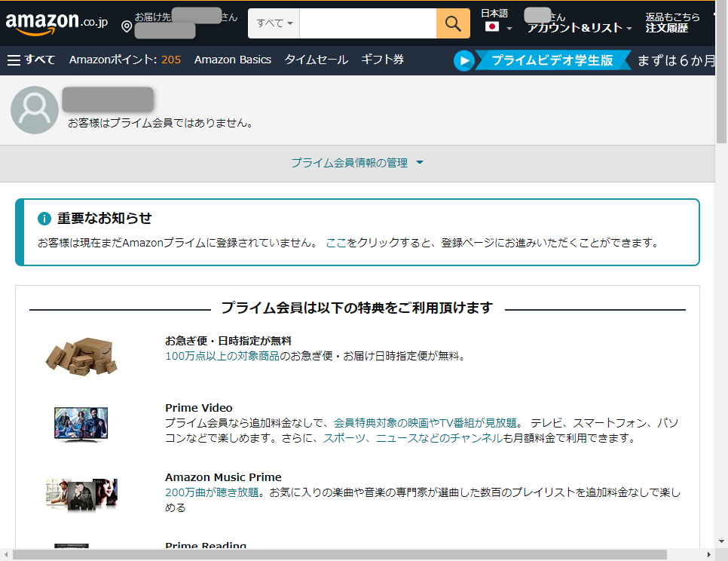The image size is (728, 561).
Task: Click the info icon beside 重要なお知らせ
Action: 44,218
